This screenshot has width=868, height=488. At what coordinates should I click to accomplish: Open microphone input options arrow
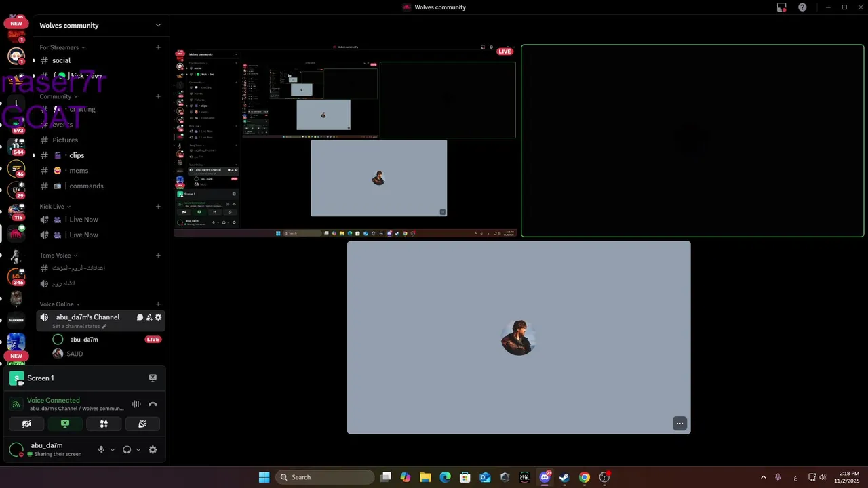coord(113,449)
